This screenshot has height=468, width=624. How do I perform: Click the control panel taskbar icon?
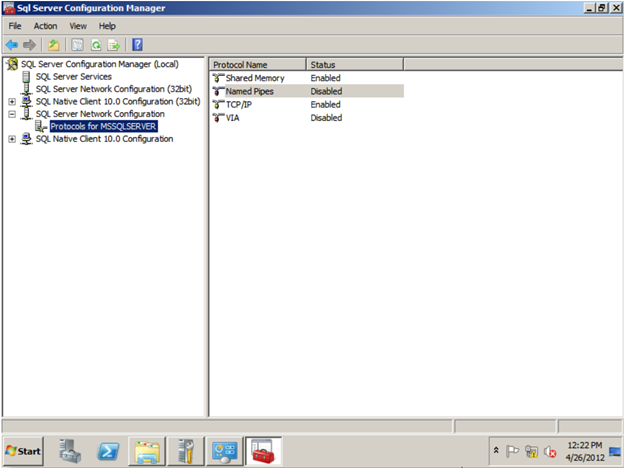[x=224, y=451]
